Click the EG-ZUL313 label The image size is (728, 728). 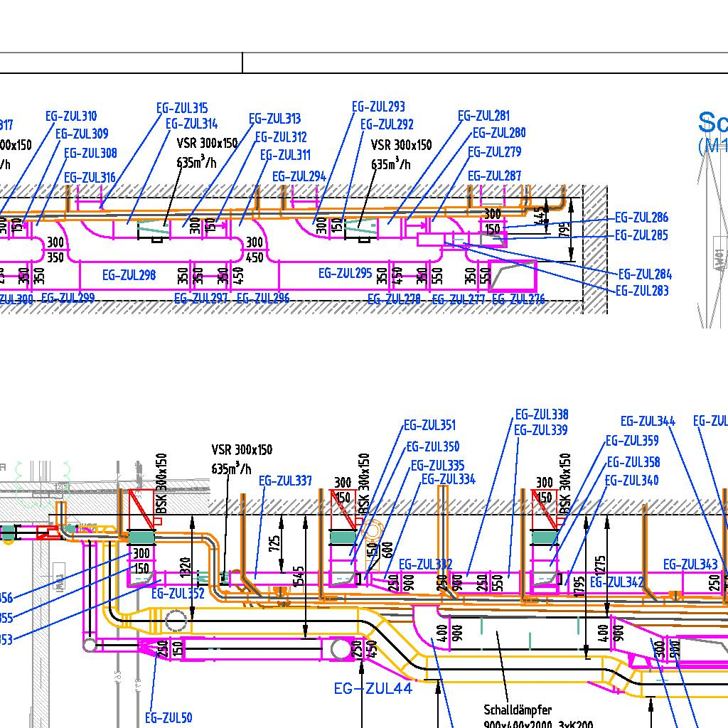tap(274, 119)
